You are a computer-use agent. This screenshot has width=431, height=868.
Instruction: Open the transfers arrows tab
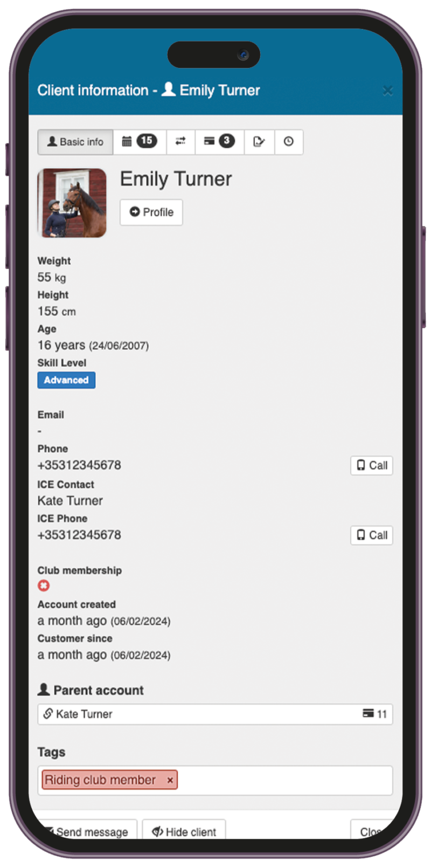tap(180, 142)
